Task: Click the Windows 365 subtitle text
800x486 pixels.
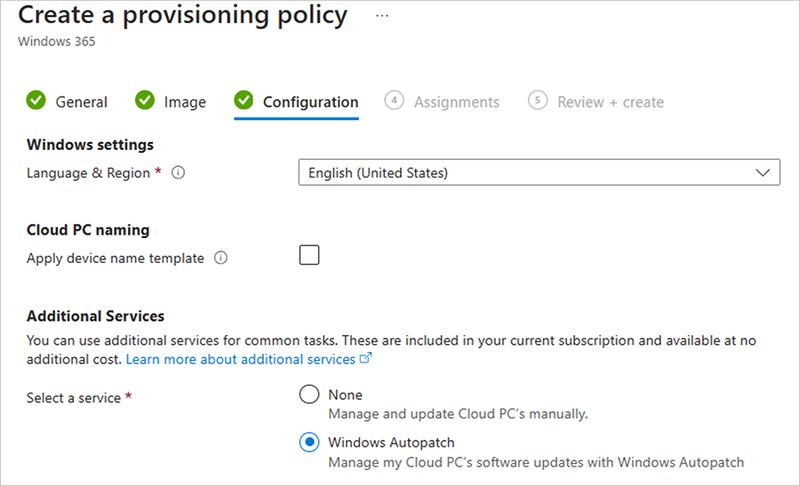Action: 57,41
